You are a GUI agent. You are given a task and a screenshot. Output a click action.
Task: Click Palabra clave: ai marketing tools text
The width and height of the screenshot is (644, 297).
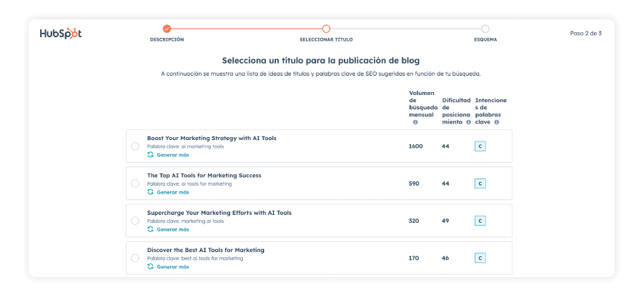(186, 146)
